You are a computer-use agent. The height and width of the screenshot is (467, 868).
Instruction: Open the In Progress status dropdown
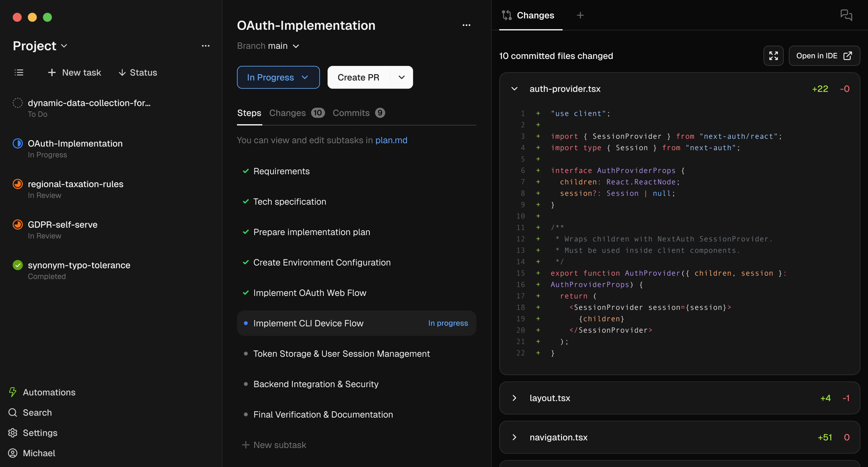coord(278,77)
